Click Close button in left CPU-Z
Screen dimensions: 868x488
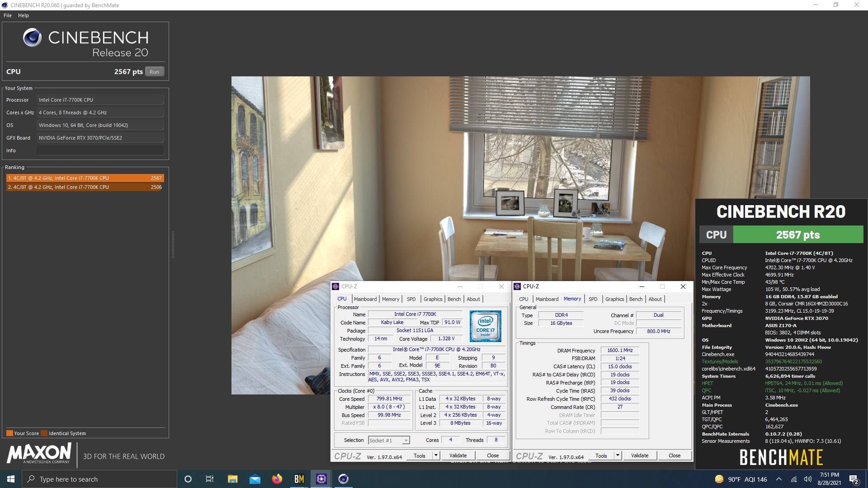(x=493, y=455)
